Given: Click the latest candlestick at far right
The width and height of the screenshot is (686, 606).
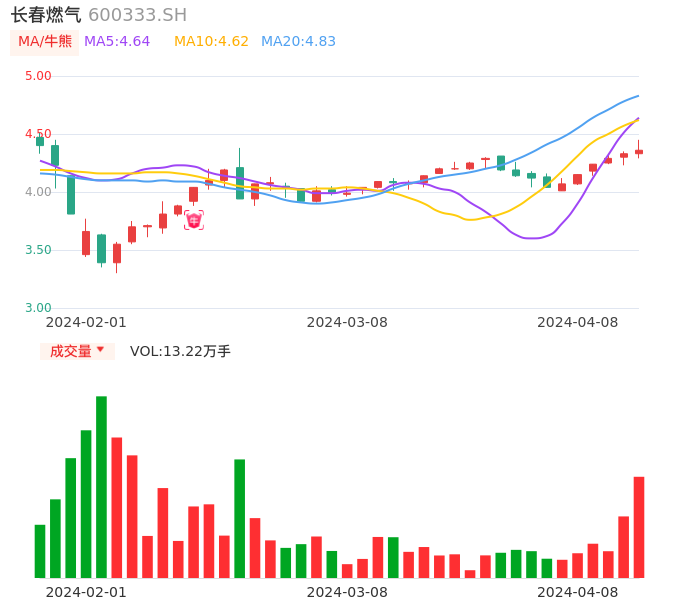Looking at the screenshot, I should pyautogui.click(x=639, y=151).
